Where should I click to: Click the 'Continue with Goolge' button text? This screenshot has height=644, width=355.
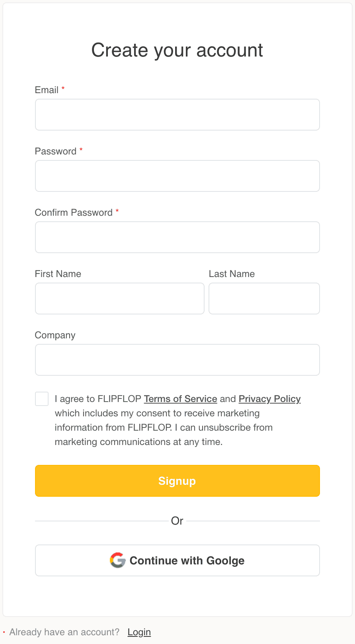187,561
